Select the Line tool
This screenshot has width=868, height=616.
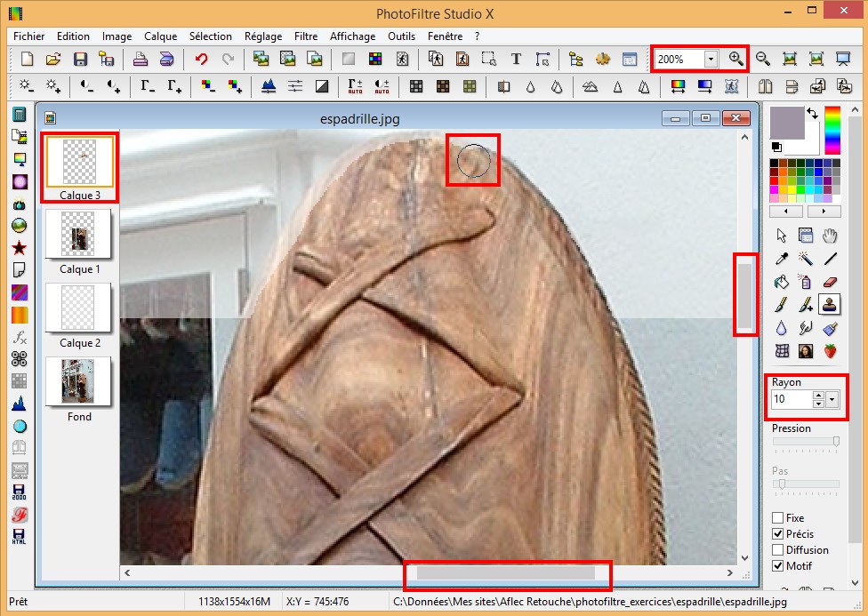tap(830, 259)
